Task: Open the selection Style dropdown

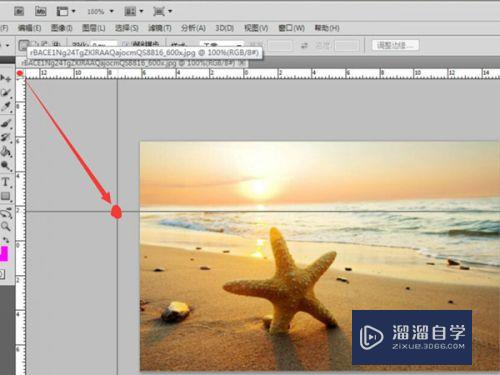Action: click(222, 45)
